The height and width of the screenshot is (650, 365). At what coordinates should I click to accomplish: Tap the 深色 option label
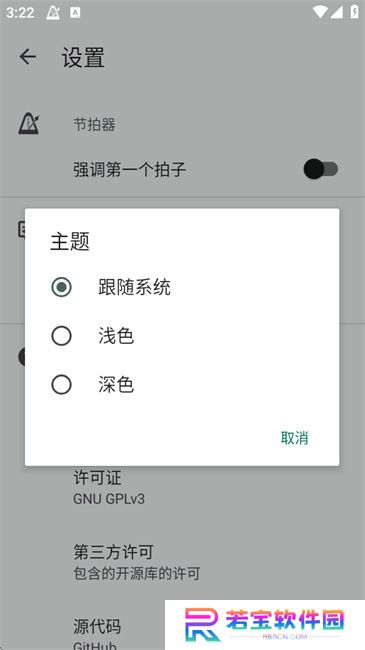click(x=116, y=385)
